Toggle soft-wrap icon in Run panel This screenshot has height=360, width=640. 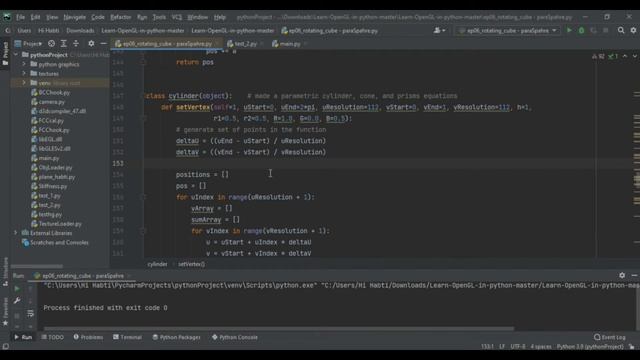coord(30,313)
